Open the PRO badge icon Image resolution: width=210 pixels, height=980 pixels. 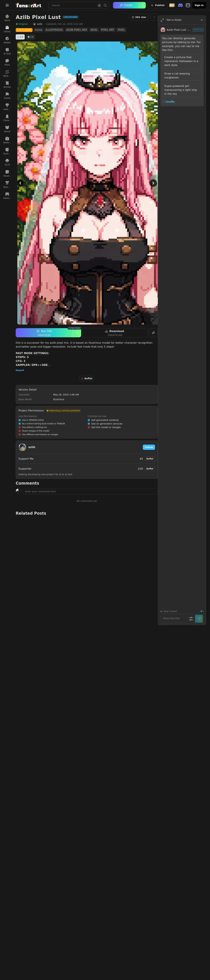point(172,5)
